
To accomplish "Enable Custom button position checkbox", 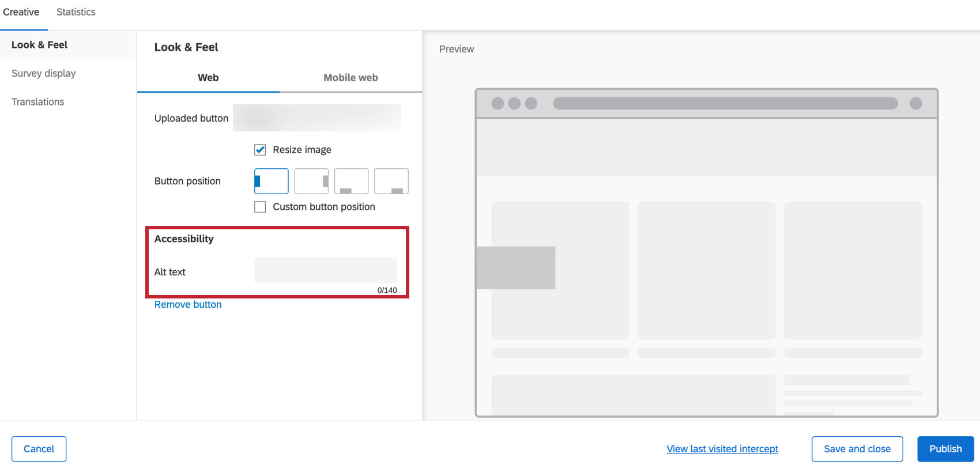I will point(260,207).
